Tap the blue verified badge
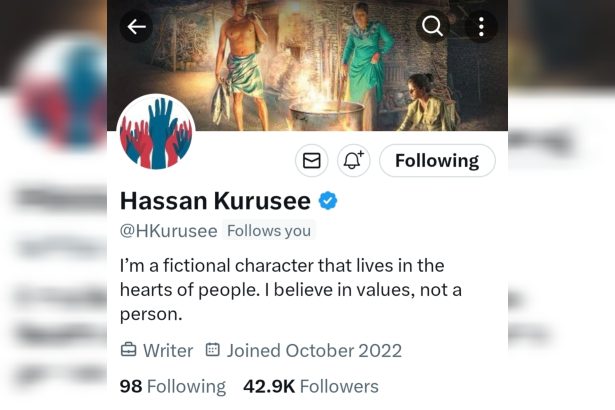 click(x=328, y=201)
